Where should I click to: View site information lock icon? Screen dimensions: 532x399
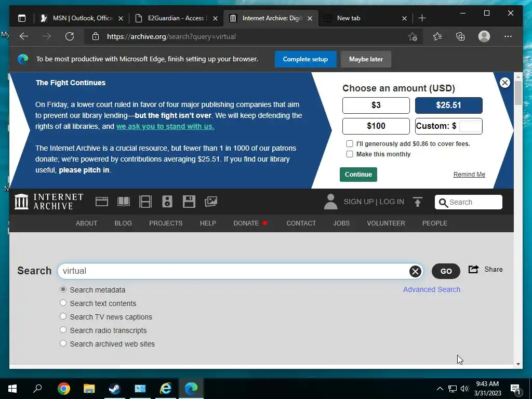pyautogui.click(x=96, y=36)
